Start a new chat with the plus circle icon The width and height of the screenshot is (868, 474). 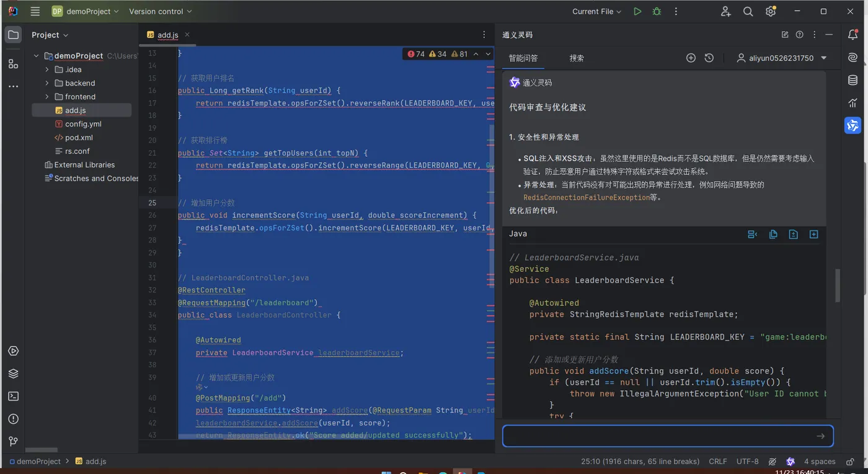691,58
